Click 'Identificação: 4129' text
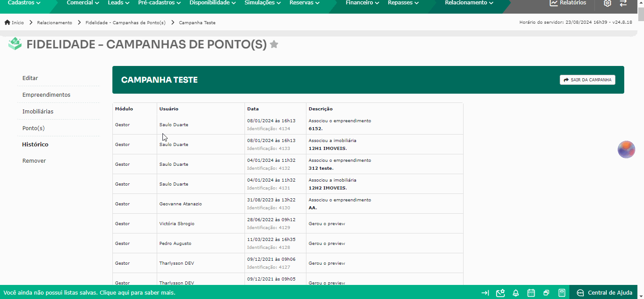Image resolution: width=644 pixels, height=299 pixels. point(269,228)
